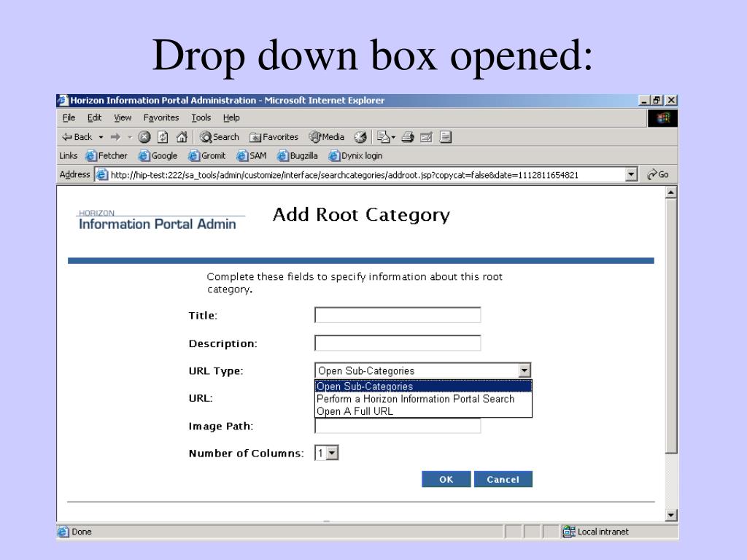Viewport: 747px width, 560px height.
Task: Go forward with the Forward arrow
Action: pos(115,137)
